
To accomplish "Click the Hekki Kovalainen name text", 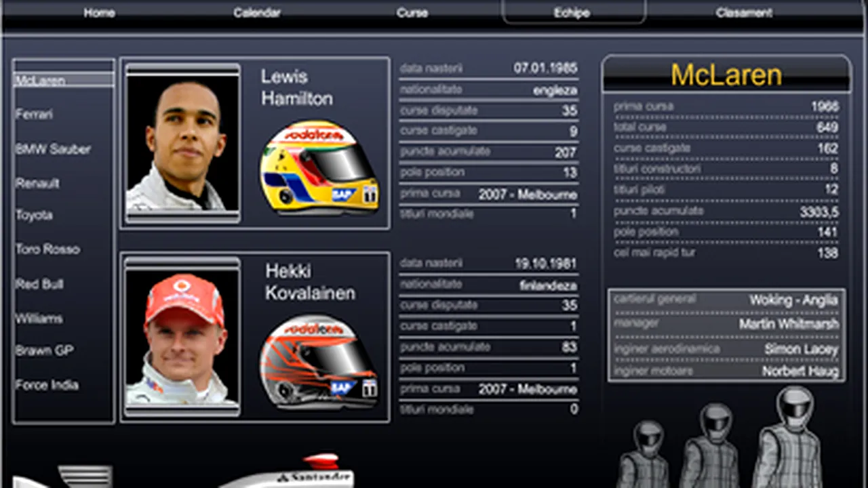I will pyautogui.click(x=310, y=282).
